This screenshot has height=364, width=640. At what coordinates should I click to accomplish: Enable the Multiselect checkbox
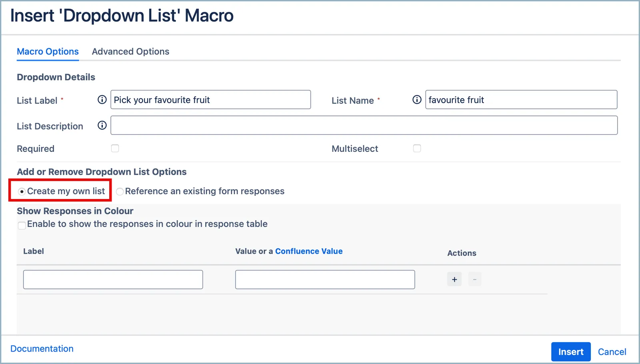pos(417,148)
